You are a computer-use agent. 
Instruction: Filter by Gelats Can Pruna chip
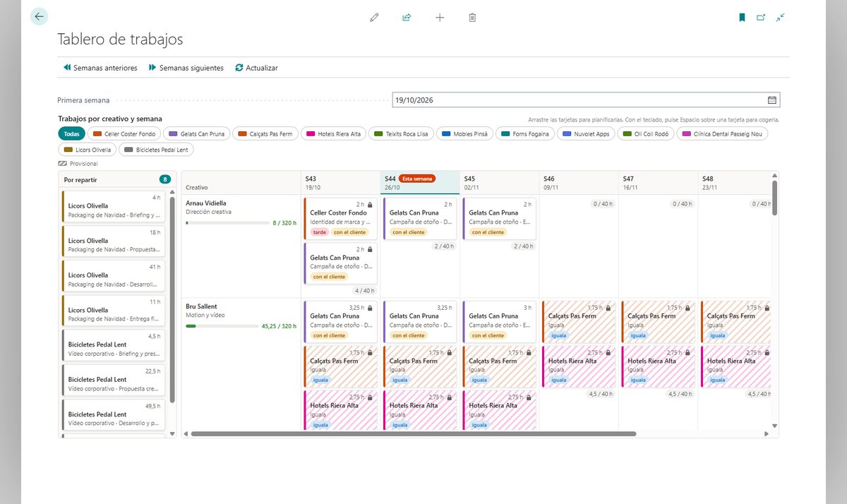(197, 133)
